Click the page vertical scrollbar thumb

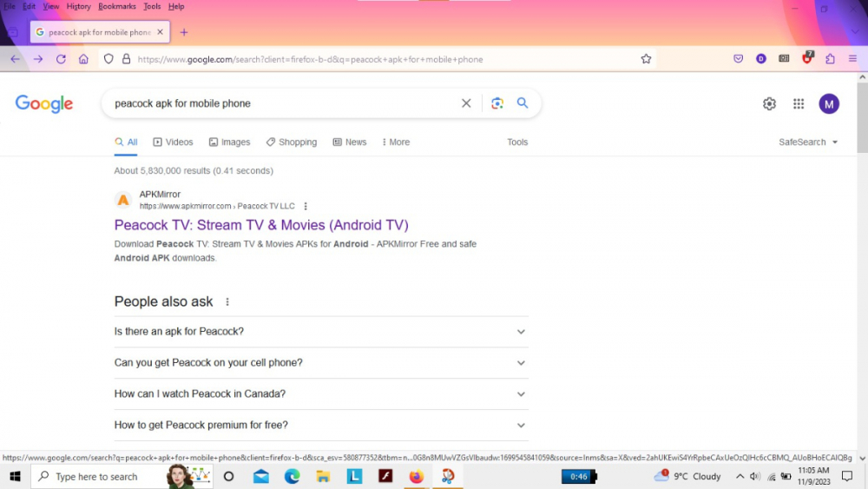click(x=862, y=117)
